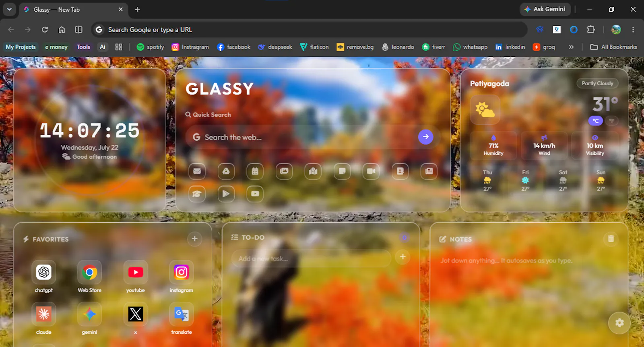
Task: Open the Tools bookmark folder
Action: click(83, 47)
